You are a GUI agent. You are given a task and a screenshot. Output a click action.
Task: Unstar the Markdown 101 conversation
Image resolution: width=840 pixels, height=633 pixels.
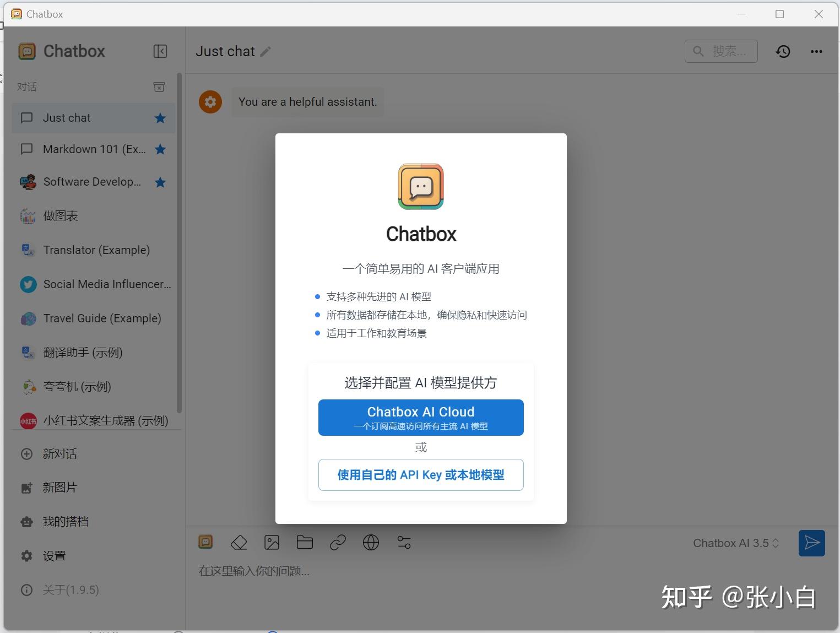point(160,149)
